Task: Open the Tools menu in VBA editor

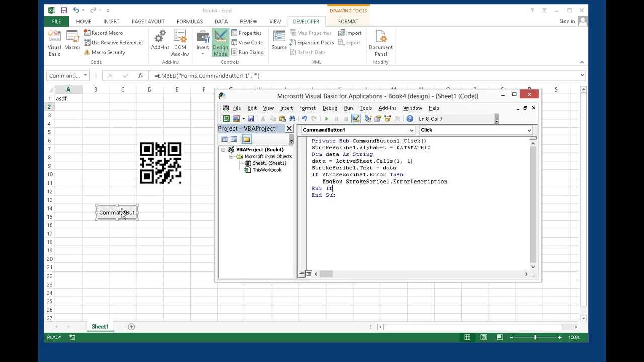Action: 366,108
